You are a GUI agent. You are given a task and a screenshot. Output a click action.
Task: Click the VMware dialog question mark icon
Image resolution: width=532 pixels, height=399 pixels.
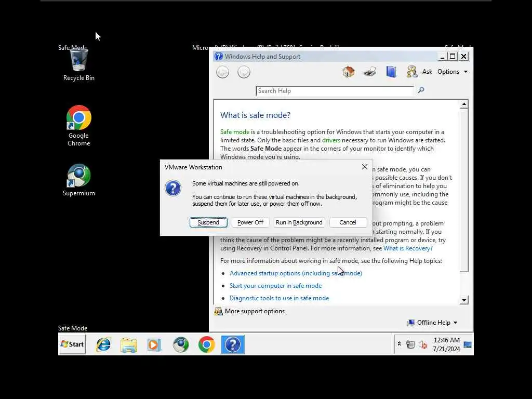[x=173, y=188]
